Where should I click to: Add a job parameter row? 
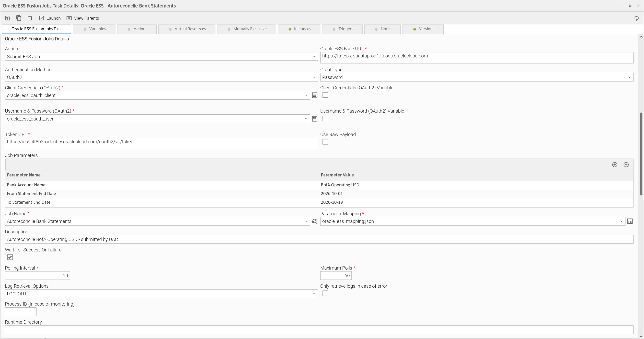(x=615, y=165)
